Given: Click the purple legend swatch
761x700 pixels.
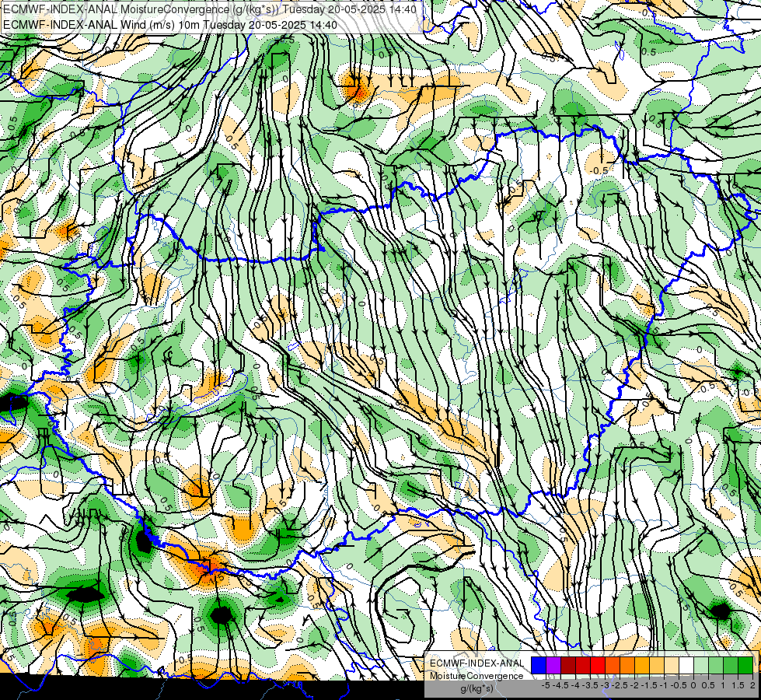Looking at the screenshot, I should 553,665.
